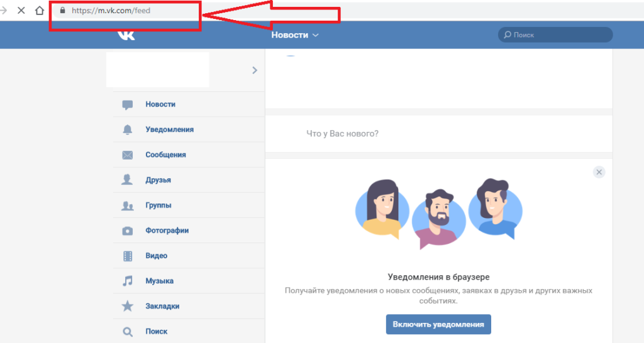Click the VK logo in header
The height and width of the screenshot is (343, 644).
coord(126,35)
